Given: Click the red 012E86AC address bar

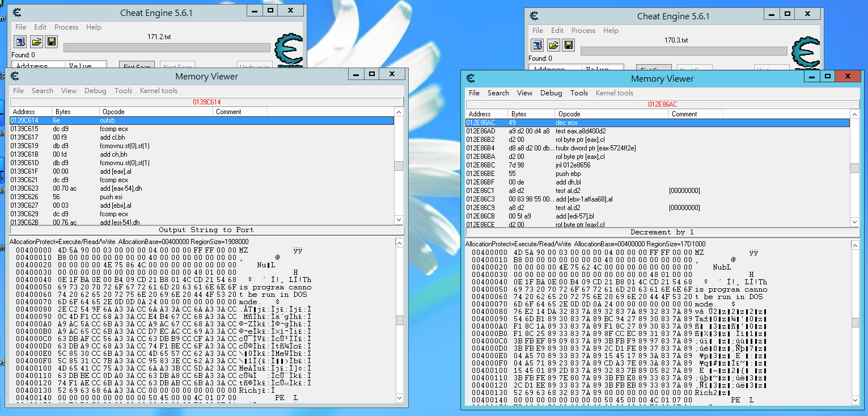Looking at the screenshot, I should pos(662,104).
